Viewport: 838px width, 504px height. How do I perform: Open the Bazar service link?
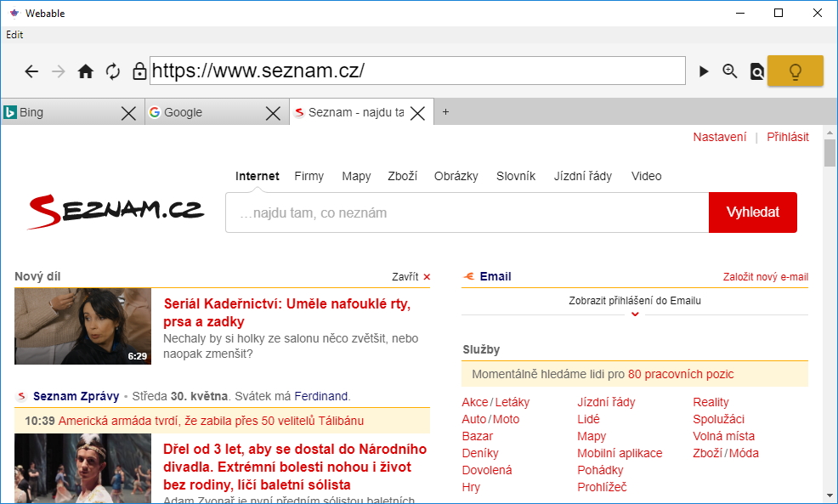pyautogui.click(x=478, y=436)
